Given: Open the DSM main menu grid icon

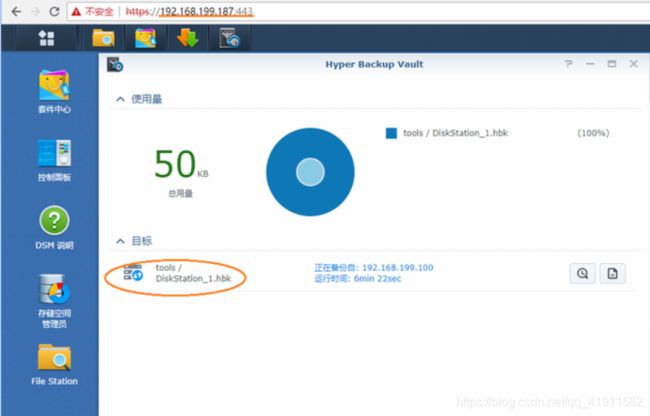Looking at the screenshot, I should coord(46,38).
